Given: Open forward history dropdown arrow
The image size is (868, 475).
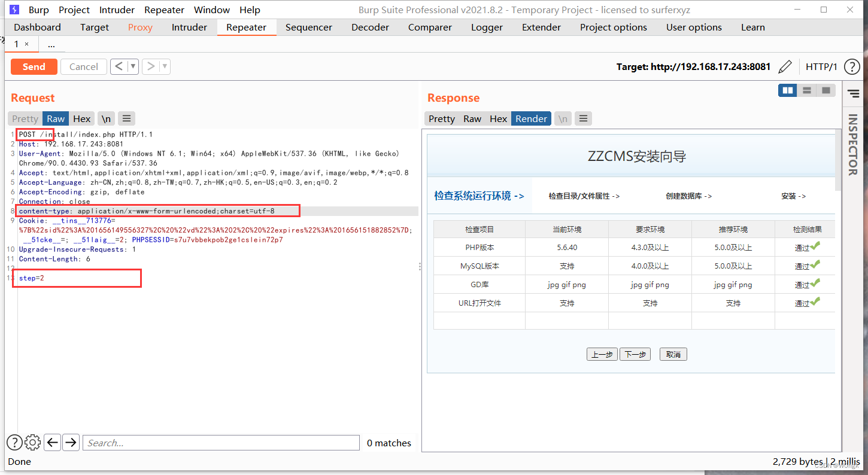Looking at the screenshot, I should [x=165, y=66].
